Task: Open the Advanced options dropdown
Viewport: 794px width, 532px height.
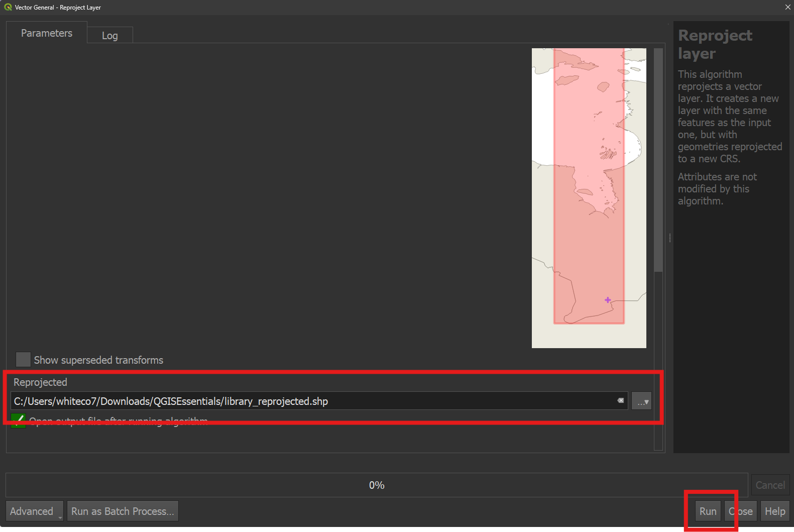Action: click(35, 511)
